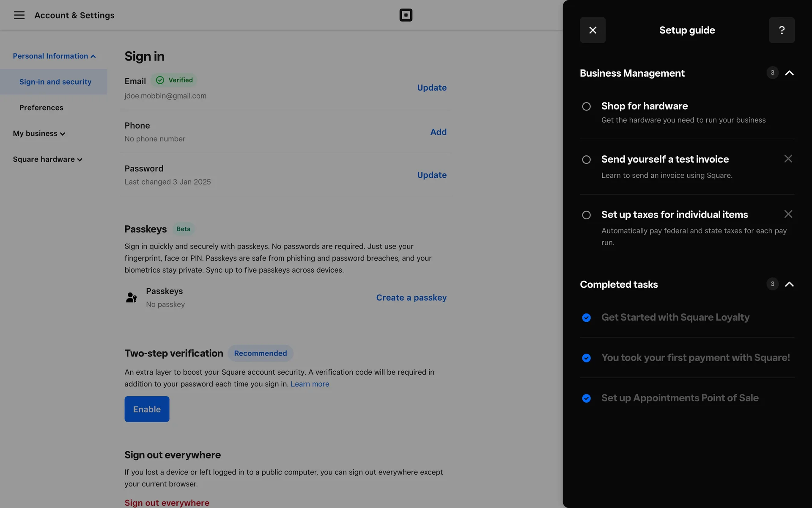Image resolution: width=812 pixels, height=508 pixels.
Task: Close the Setup guide panel
Action: 593,30
